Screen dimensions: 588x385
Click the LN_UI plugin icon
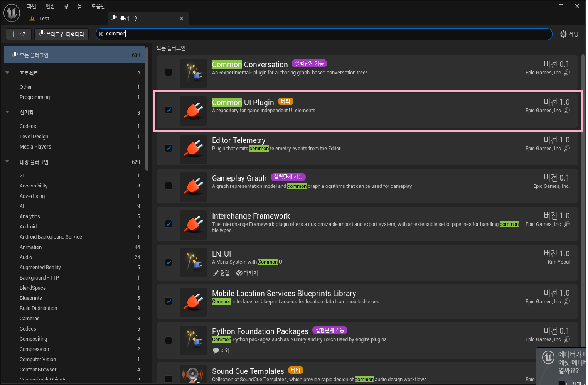tap(193, 262)
